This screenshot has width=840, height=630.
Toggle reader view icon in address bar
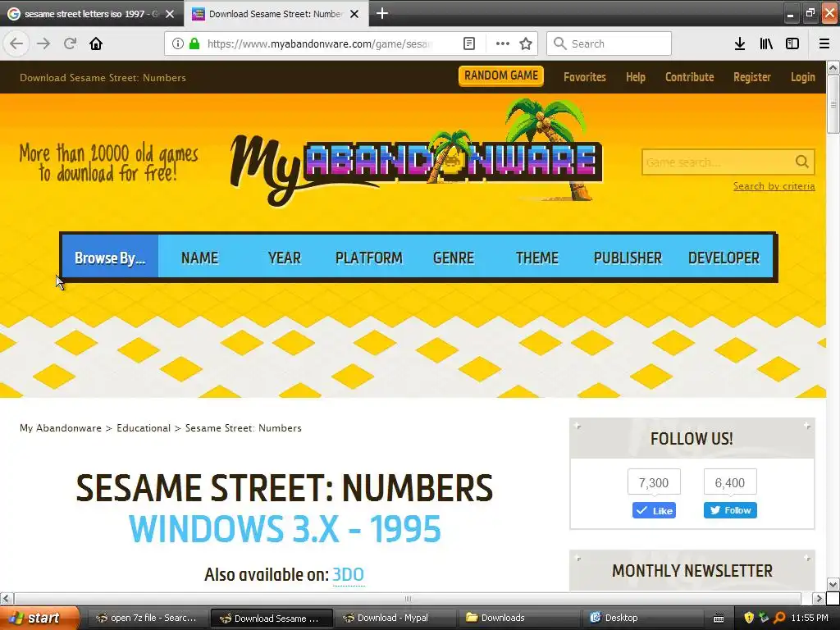pos(468,43)
